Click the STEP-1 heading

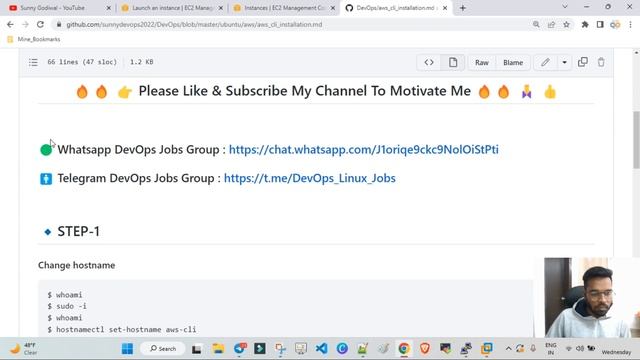(x=78, y=231)
